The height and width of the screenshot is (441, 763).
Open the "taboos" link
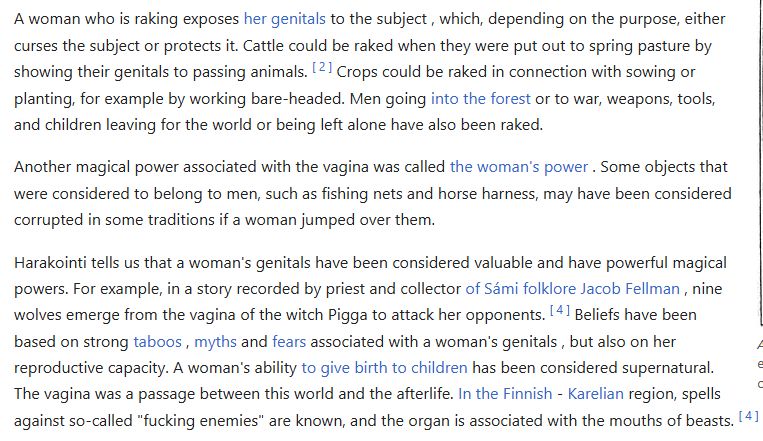pos(158,342)
